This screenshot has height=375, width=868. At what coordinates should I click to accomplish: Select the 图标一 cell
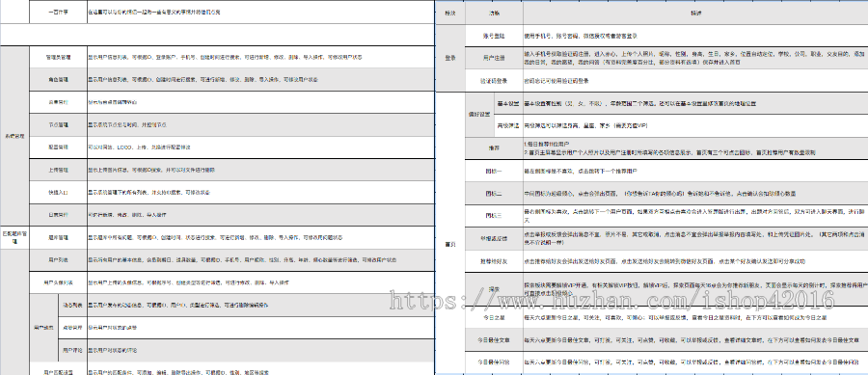click(x=494, y=171)
